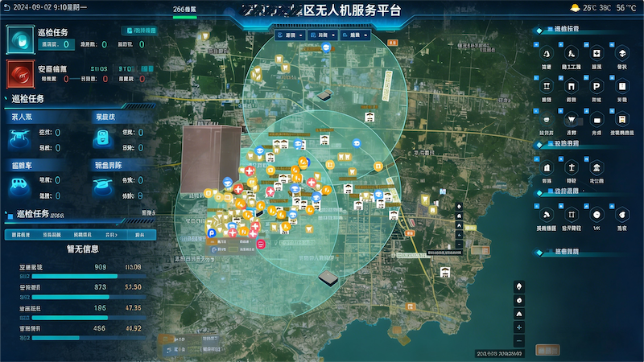Open the rightmost dropdown above the map
The width and height of the screenshot is (644, 362).
pos(355,35)
